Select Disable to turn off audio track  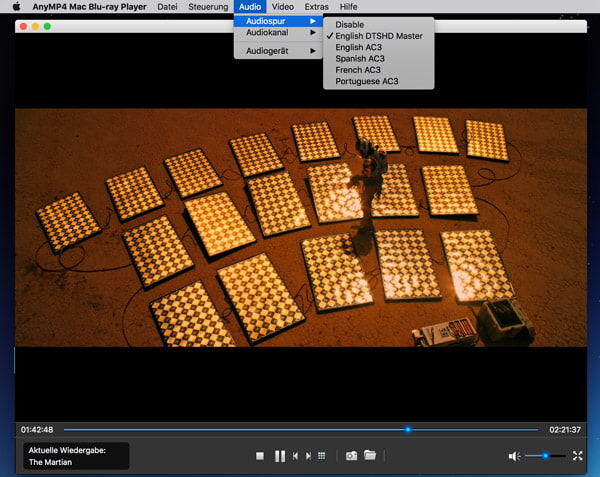tap(378, 24)
